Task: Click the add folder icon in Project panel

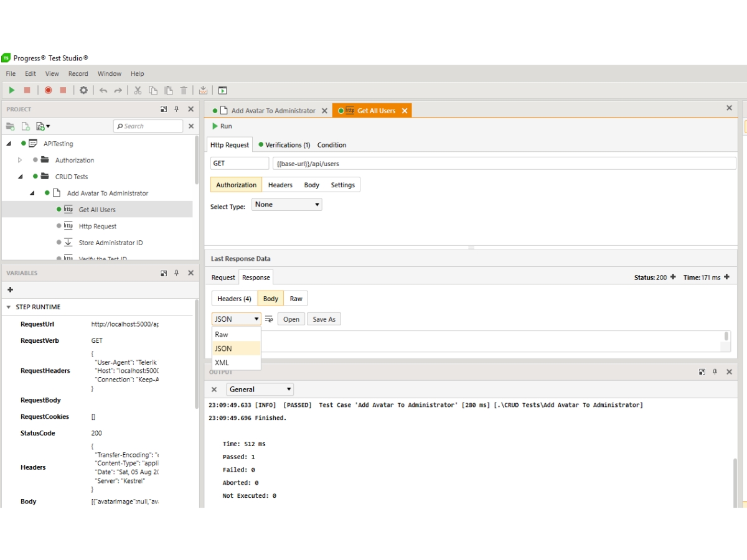Action: 11,126
